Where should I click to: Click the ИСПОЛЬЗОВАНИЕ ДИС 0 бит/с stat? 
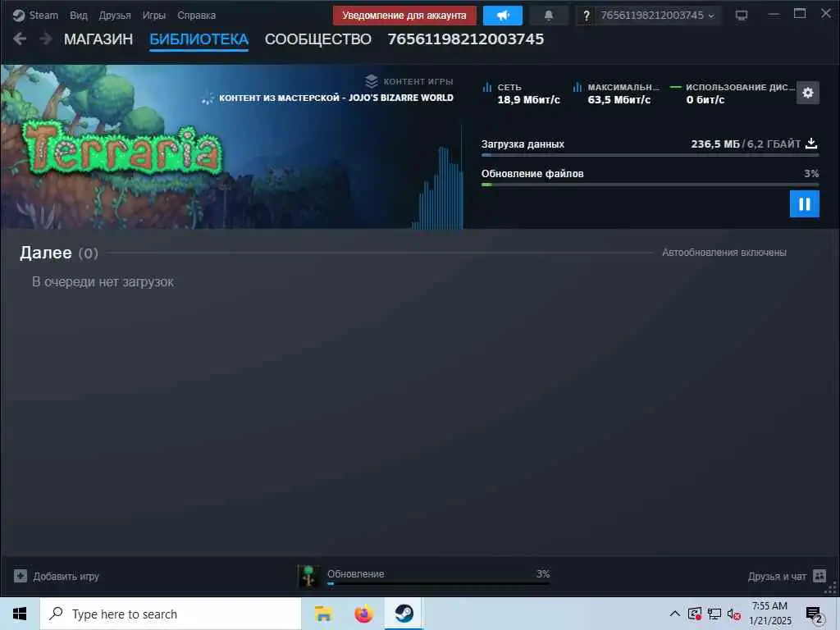(x=731, y=94)
